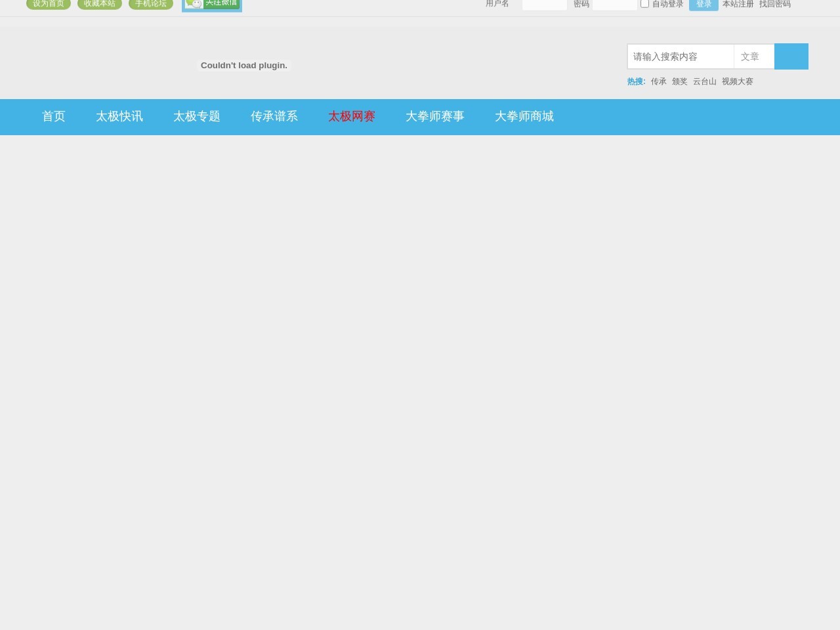Select the 云台山 hot search link

(704, 81)
